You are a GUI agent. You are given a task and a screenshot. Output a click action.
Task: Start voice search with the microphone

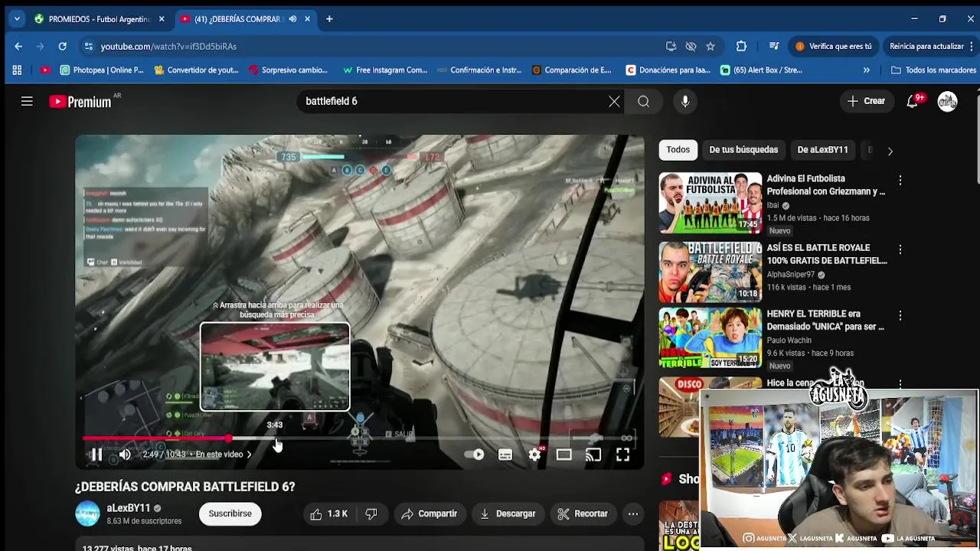coord(685,101)
